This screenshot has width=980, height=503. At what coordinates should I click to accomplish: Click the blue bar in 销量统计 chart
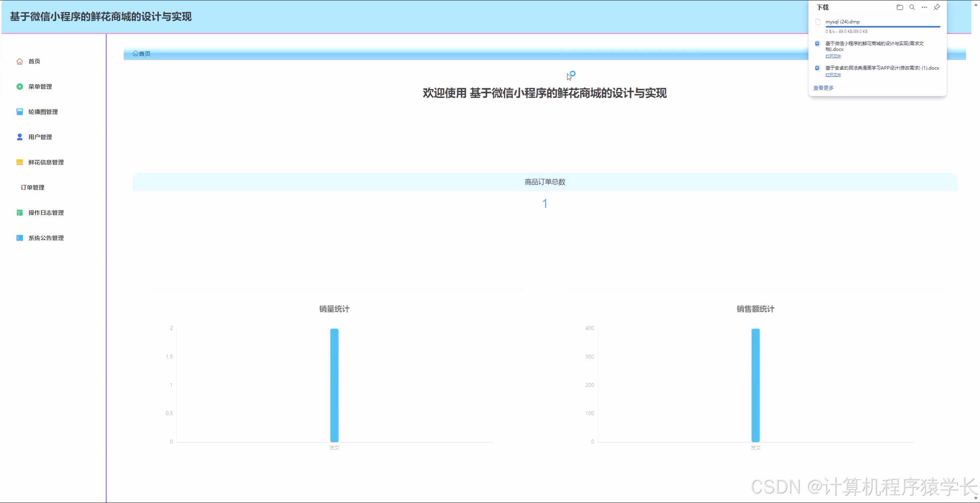pyautogui.click(x=334, y=385)
